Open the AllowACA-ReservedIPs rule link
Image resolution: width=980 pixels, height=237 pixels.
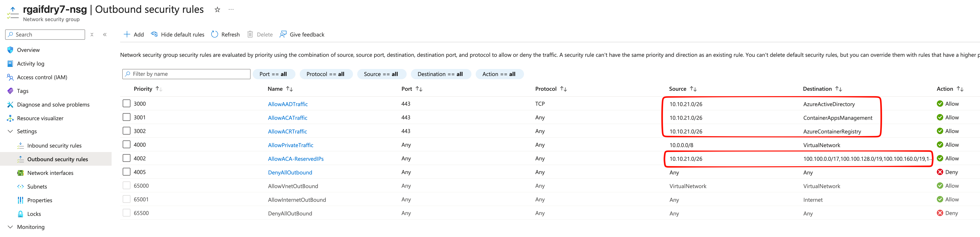click(x=296, y=159)
